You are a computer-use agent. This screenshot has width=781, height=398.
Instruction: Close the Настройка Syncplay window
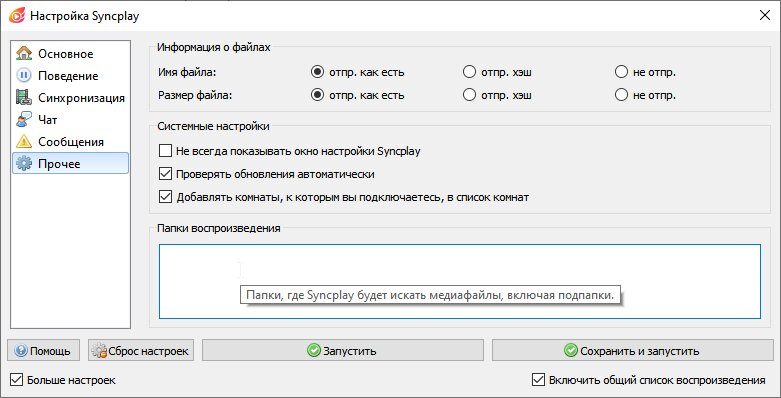point(765,15)
